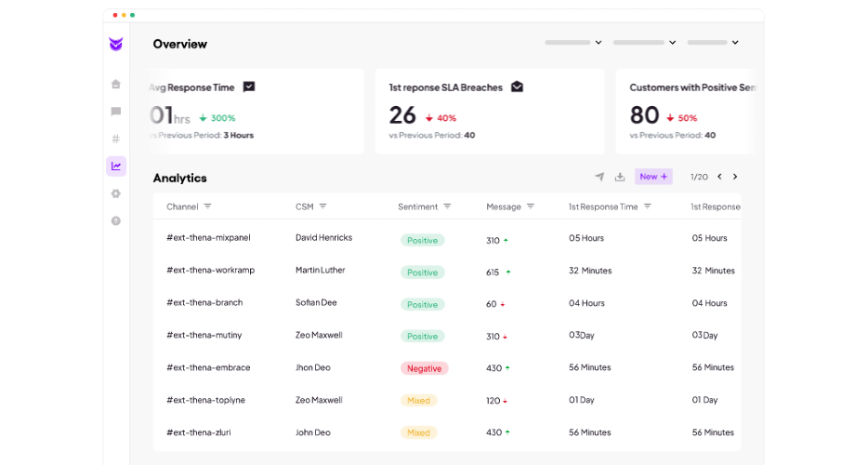Click message count 120

pos(493,401)
